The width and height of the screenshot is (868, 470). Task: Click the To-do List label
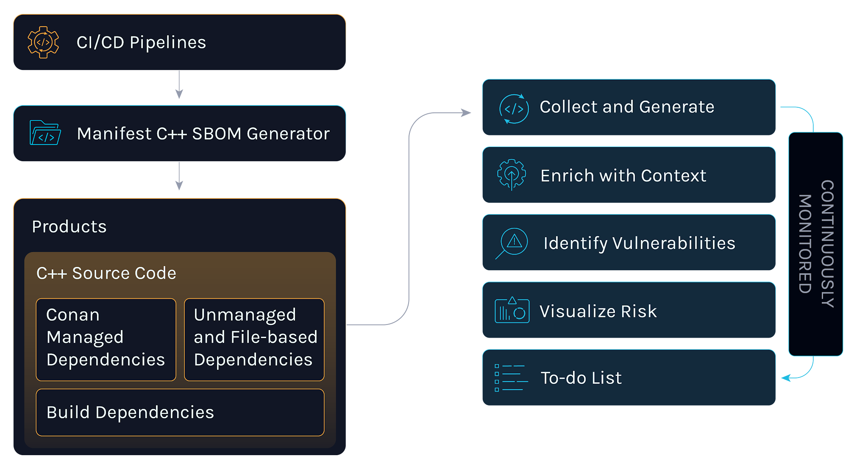581,378
